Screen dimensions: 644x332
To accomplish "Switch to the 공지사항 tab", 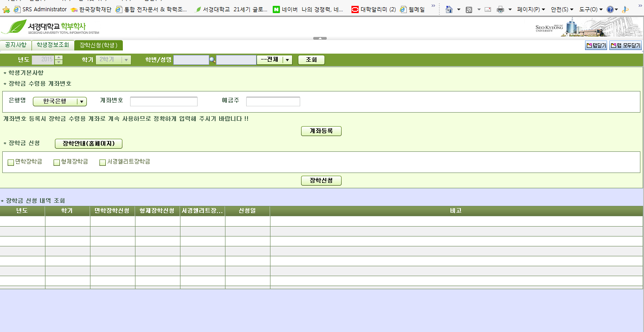I will (x=16, y=45).
